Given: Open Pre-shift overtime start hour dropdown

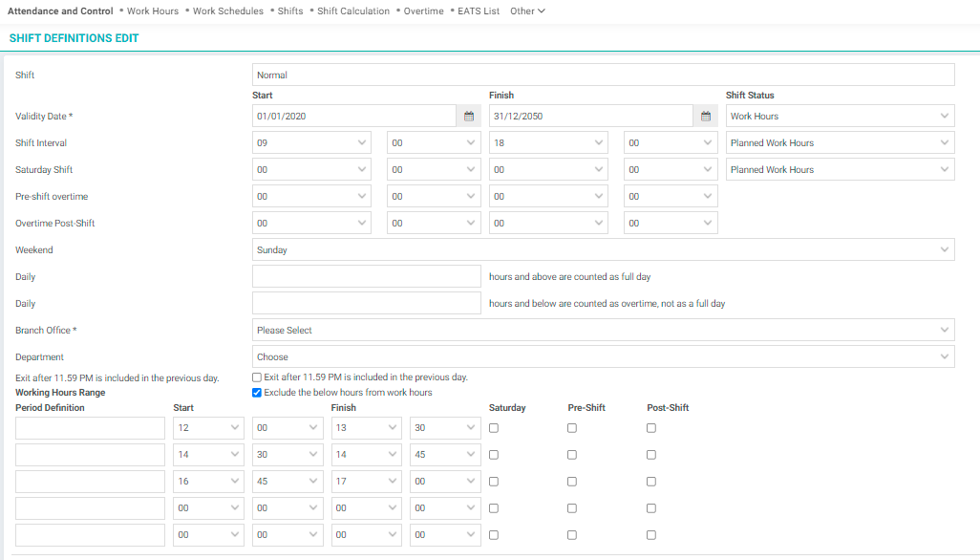Looking at the screenshot, I should point(311,196).
